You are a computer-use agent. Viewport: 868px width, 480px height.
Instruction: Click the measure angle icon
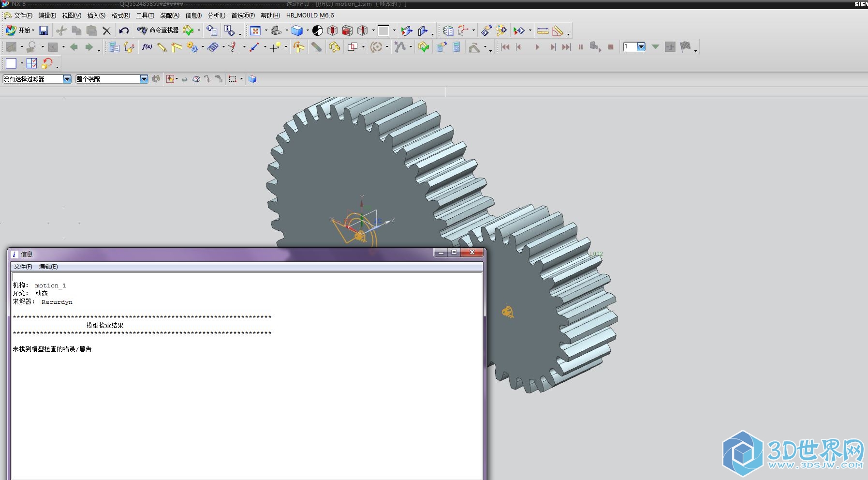coord(558,30)
